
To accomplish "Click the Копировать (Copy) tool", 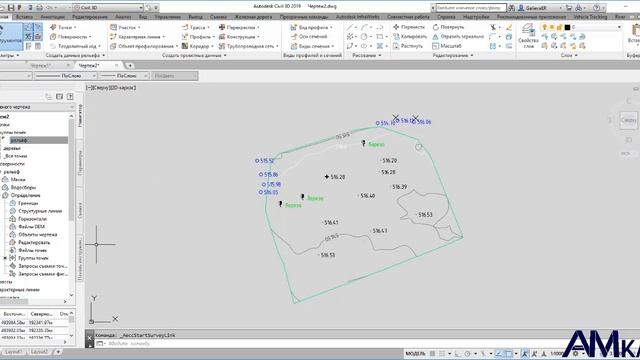I will [x=410, y=36].
